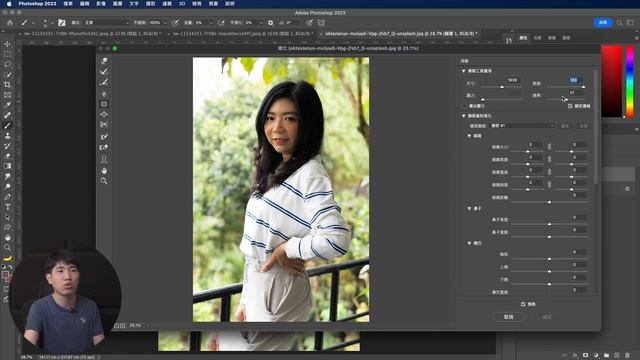Select Liquify Pucker tool
The height and width of the screenshot is (360, 640).
click(104, 104)
